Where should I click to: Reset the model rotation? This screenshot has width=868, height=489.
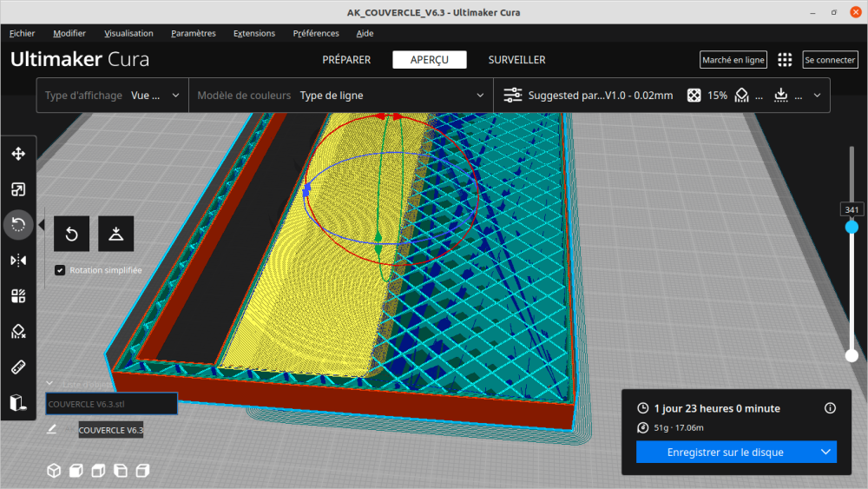(x=71, y=234)
